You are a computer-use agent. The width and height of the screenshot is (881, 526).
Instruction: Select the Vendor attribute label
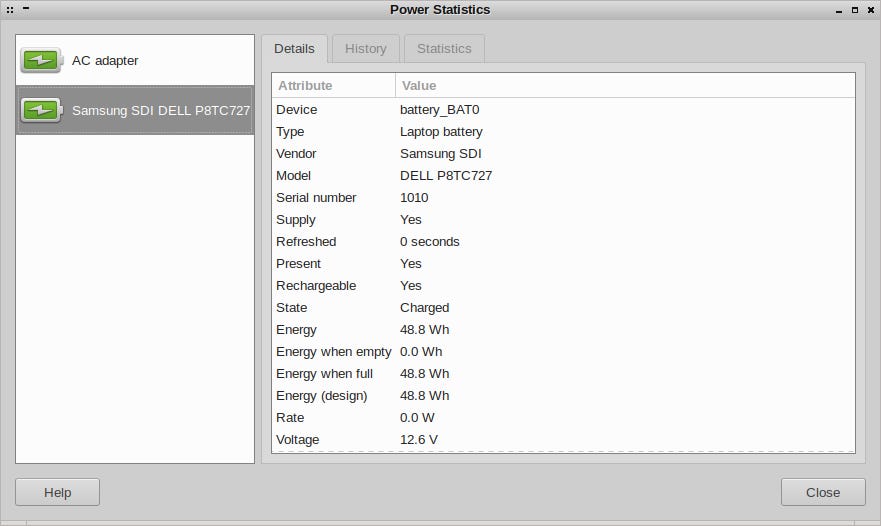pos(296,153)
